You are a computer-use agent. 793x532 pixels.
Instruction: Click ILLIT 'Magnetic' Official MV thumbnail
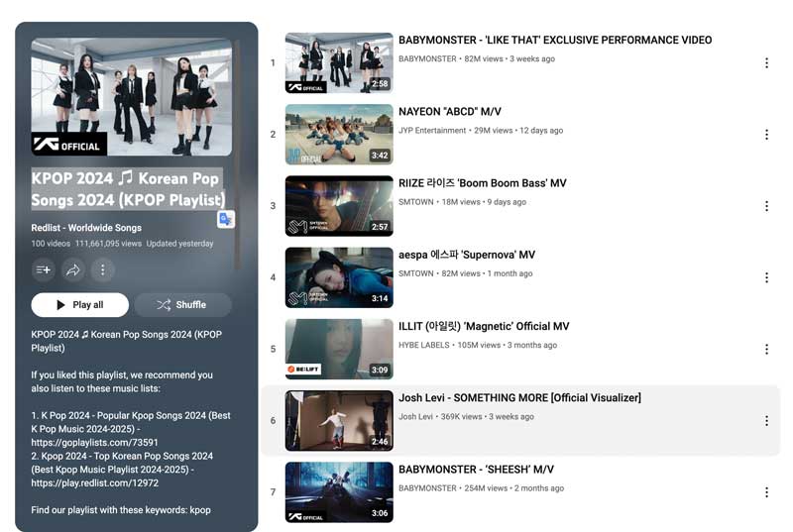click(x=339, y=349)
